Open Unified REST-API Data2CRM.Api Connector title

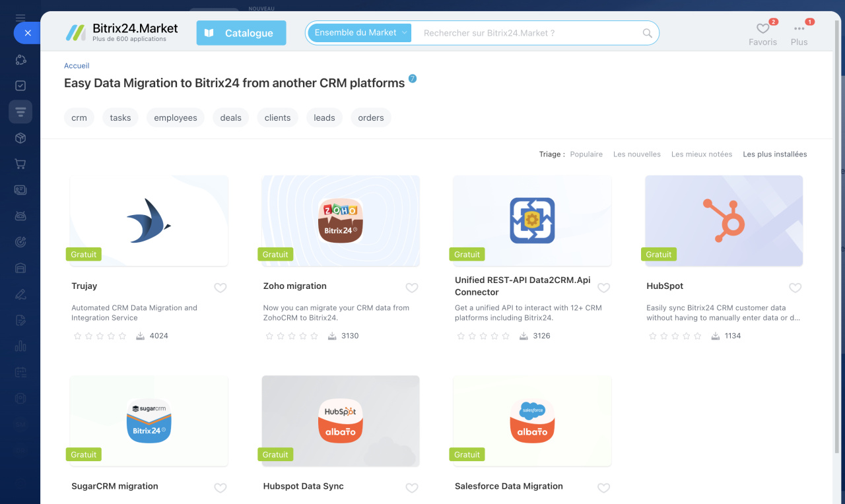pyautogui.click(x=523, y=286)
